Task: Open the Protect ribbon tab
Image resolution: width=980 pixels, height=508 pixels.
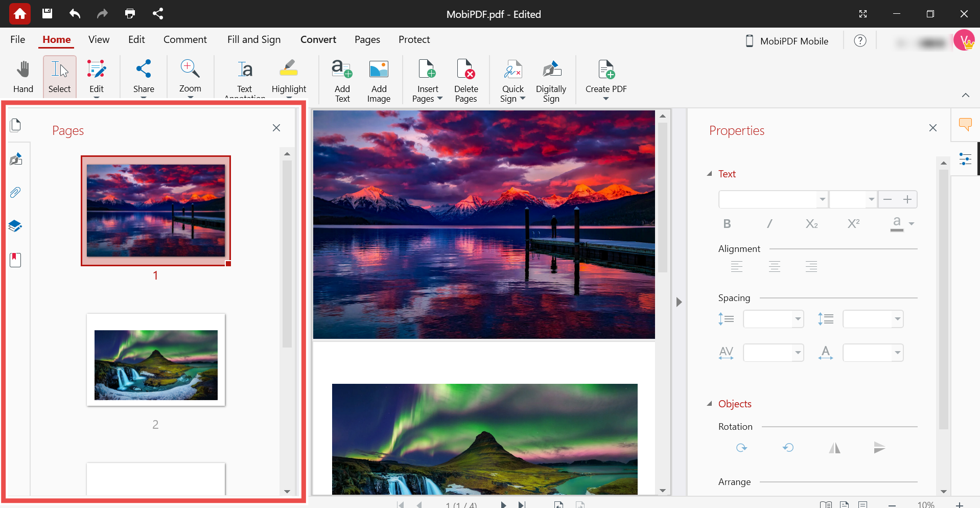Action: pos(414,39)
